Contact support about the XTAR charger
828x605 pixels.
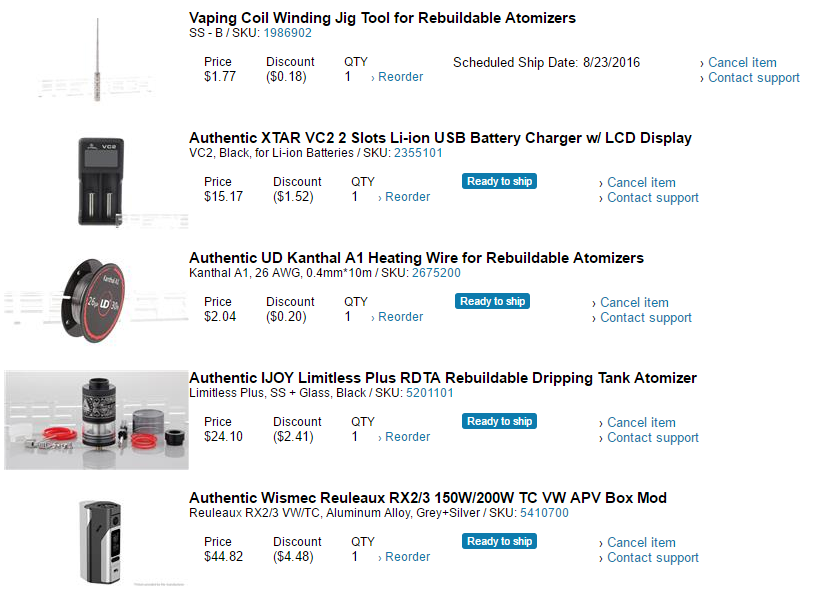tap(653, 198)
